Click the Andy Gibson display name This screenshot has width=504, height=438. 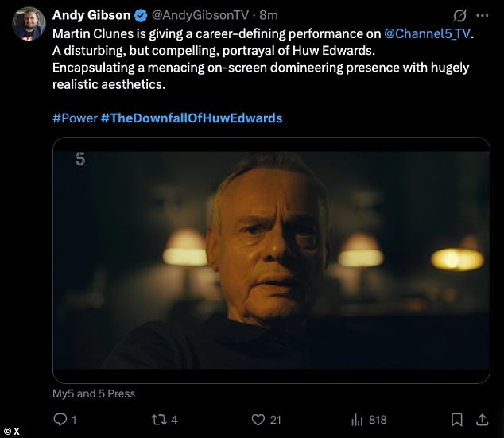click(91, 15)
